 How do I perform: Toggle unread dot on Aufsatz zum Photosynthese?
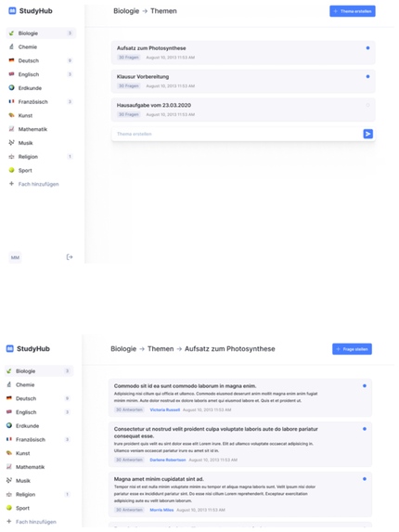[367, 48]
